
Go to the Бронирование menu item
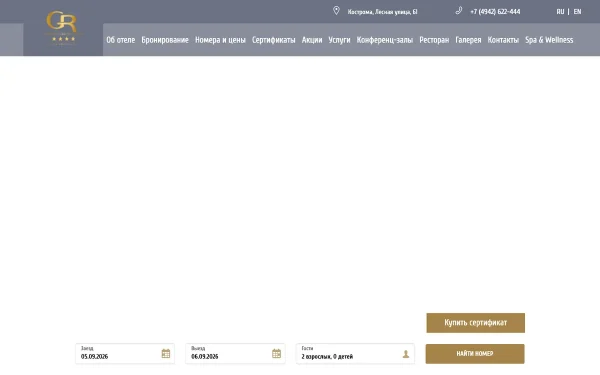pos(165,40)
